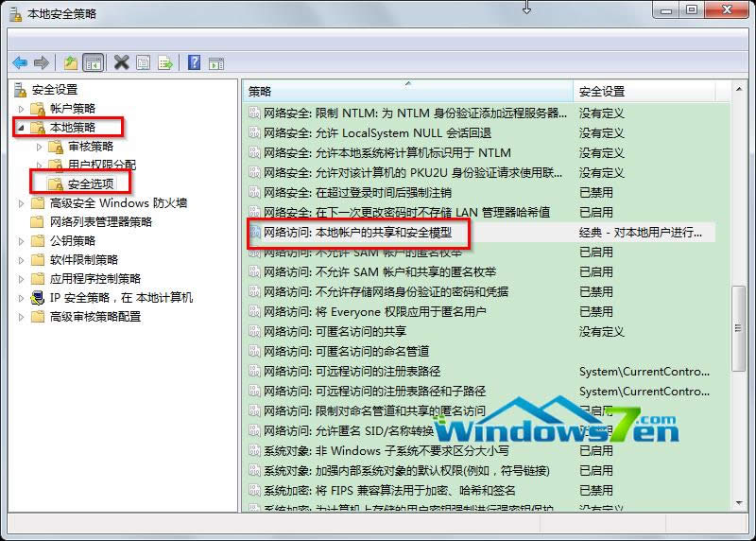Select 网络列表管理器策略 folder in tree
Screen dimensions: 756x541
pyautogui.click(x=100, y=222)
